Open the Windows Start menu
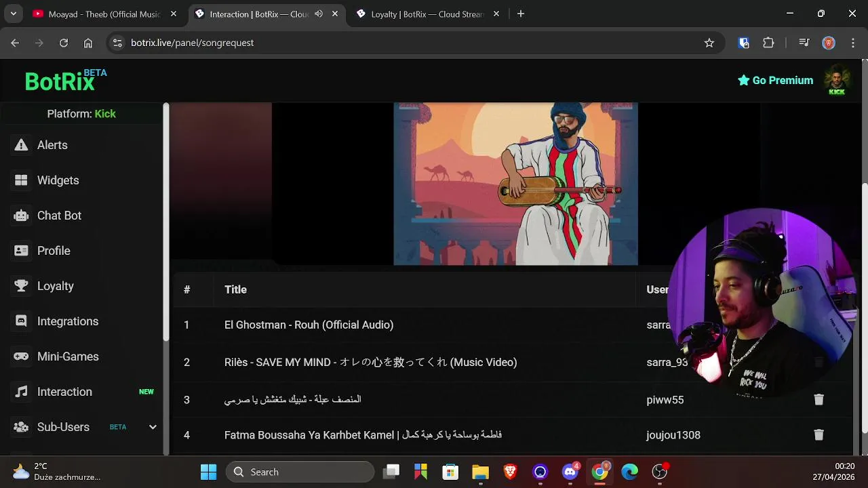 point(208,472)
